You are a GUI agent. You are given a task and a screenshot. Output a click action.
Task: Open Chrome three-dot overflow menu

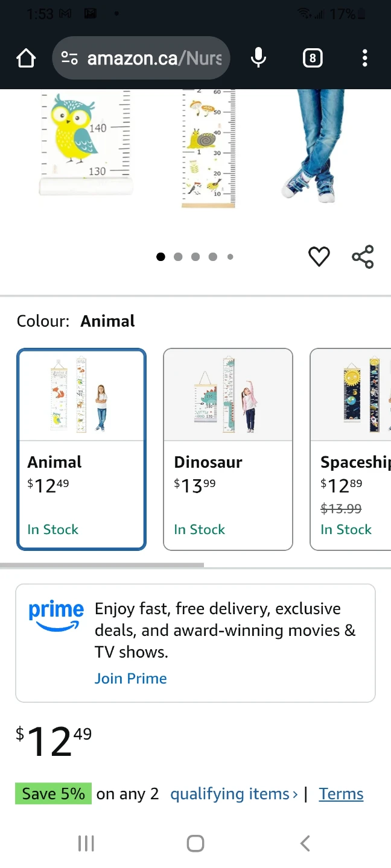364,58
